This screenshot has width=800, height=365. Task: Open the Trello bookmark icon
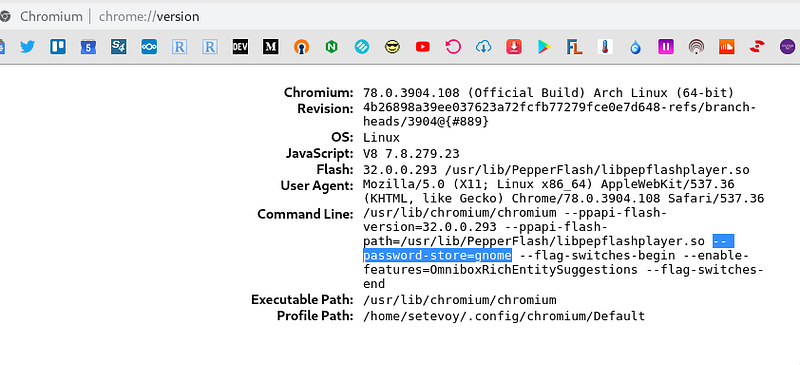pyautogui.click(x=58, y=47)
